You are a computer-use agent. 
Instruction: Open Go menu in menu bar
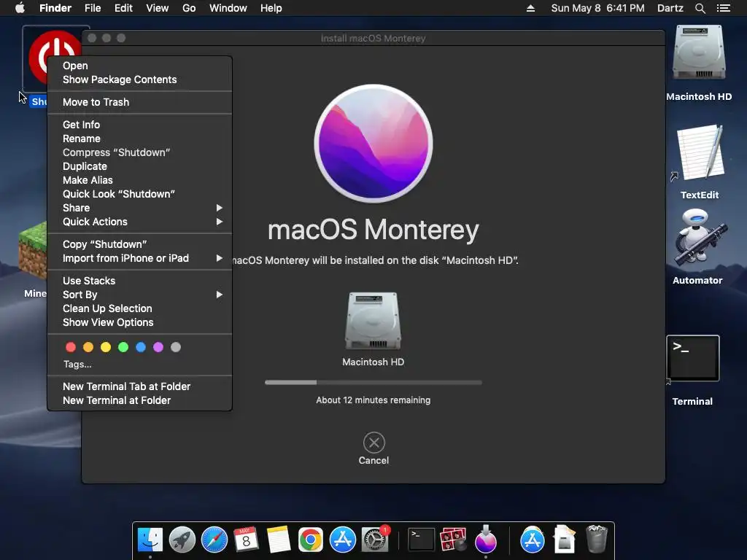pyautogui.click(x=189, y=8)
